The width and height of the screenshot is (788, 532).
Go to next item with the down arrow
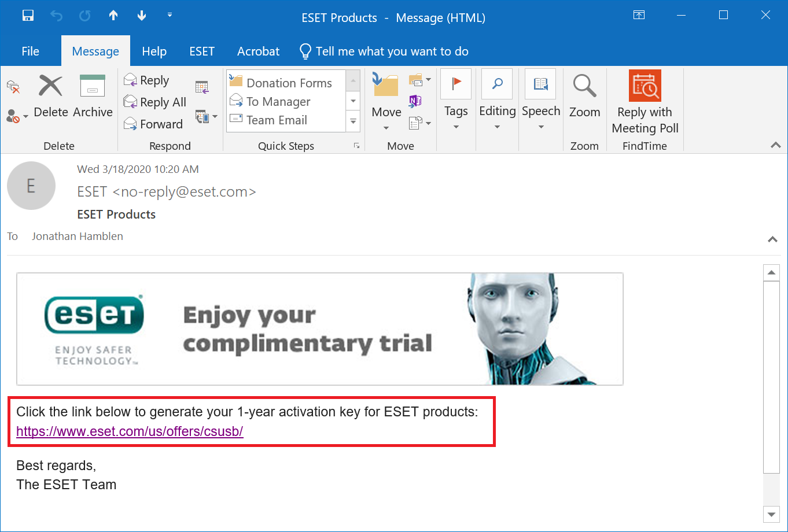[x=142, y=16]
